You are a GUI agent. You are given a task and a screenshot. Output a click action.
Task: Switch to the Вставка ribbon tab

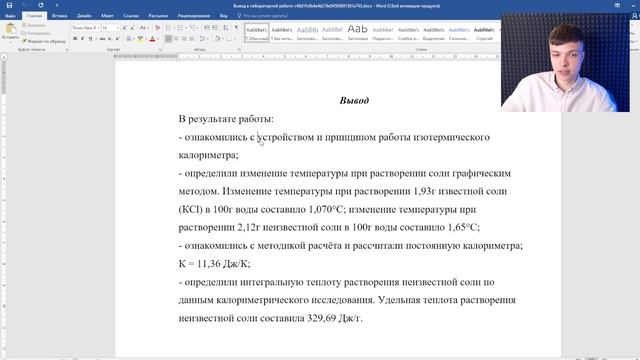pos(60,16)
